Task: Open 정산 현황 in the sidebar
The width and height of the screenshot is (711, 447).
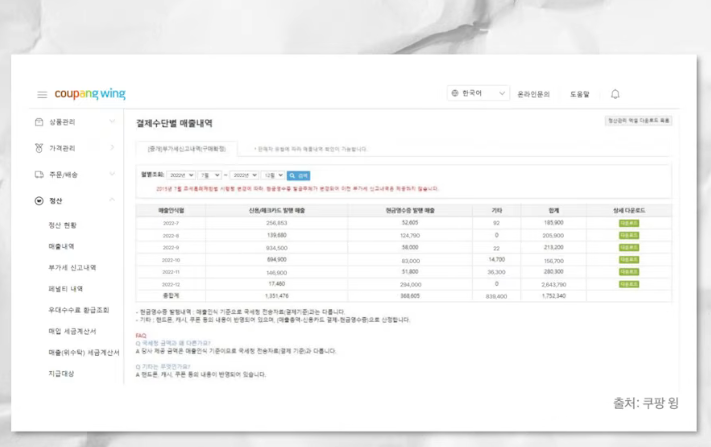Action: (63, 225)
